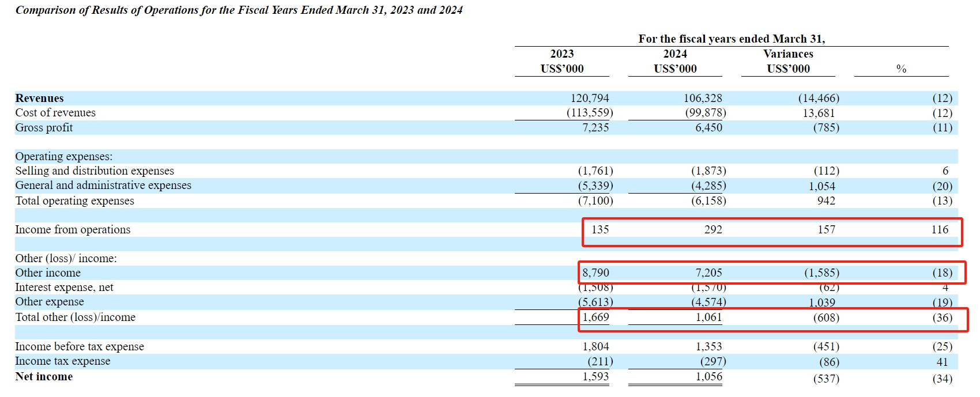The height and width of the screenshot is (397, 980).
Task: Select income from operations value 292
Action: pyautogui.click(x=713, y=229)
